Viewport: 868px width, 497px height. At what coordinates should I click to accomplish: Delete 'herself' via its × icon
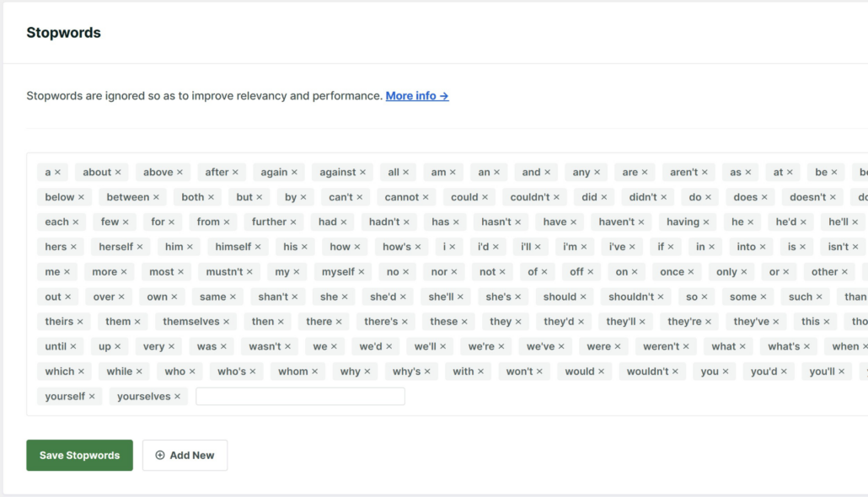click(x=140, y=247)
